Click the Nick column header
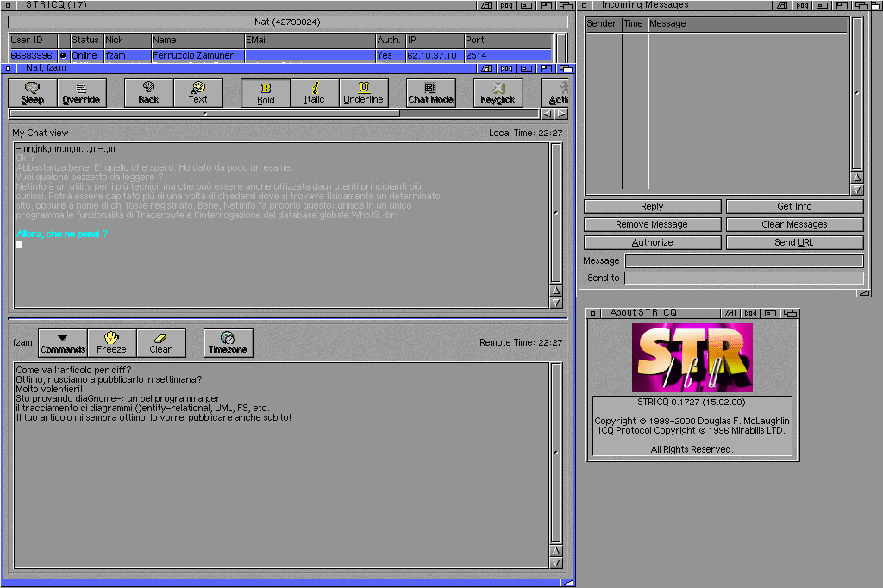Image resolution: width=883 pixels, height=588 pixels. tap(127, 40)
